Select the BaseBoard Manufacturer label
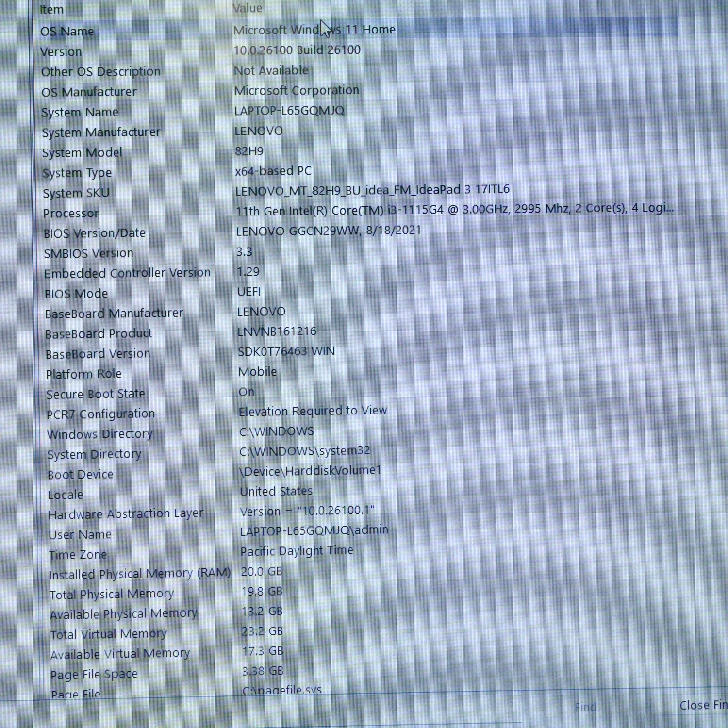This screenshot has width=728, height=728. 114,314
